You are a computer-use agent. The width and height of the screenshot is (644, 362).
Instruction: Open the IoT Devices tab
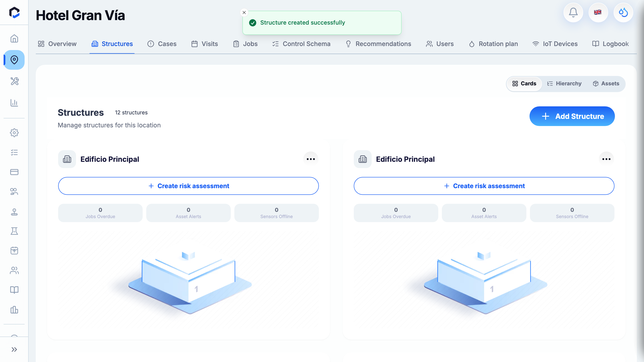click(x=555, y=44)
